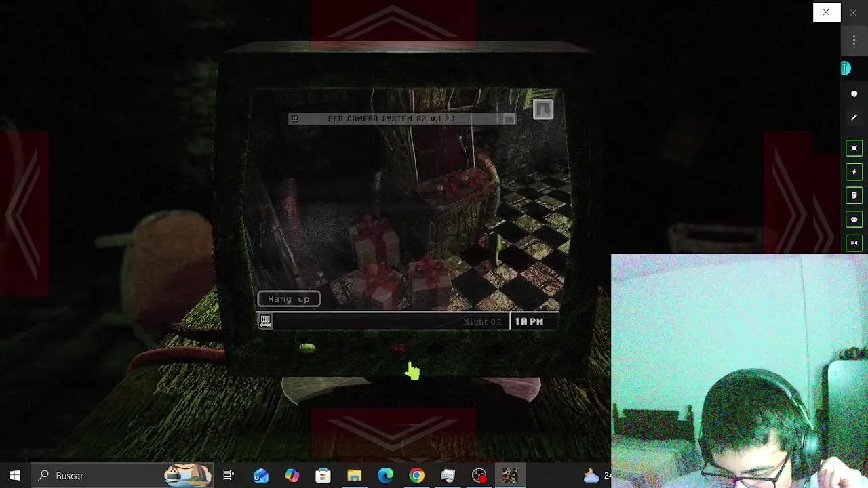Click the info icon in the right sidebar
Viewport: 868px width, 488px height.
pyautogui.click(x=854, y=94)
